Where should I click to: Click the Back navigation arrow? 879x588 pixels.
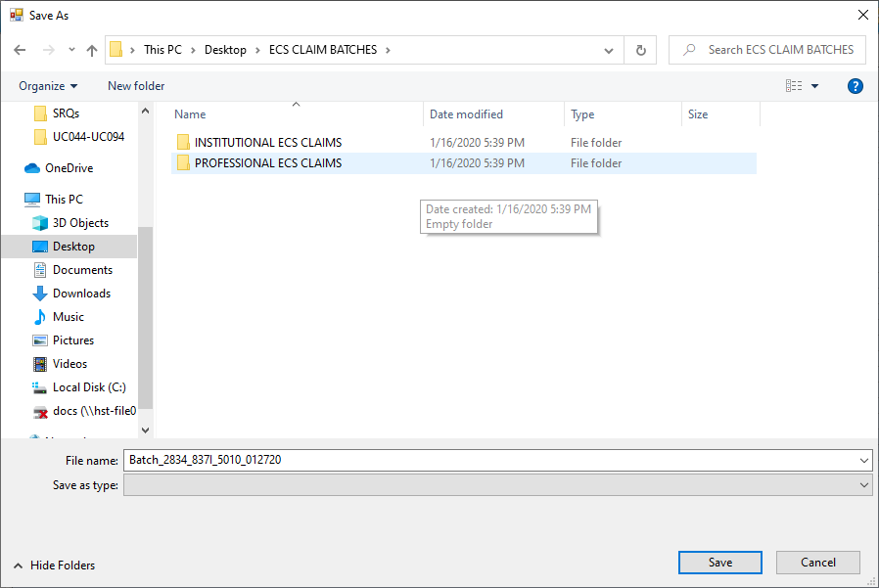20,50
